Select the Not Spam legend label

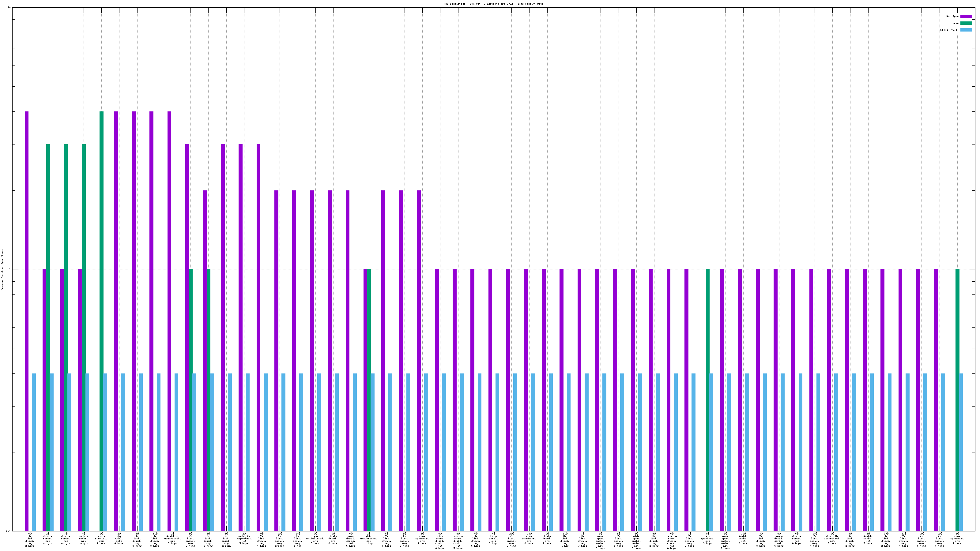click(953, 16)
